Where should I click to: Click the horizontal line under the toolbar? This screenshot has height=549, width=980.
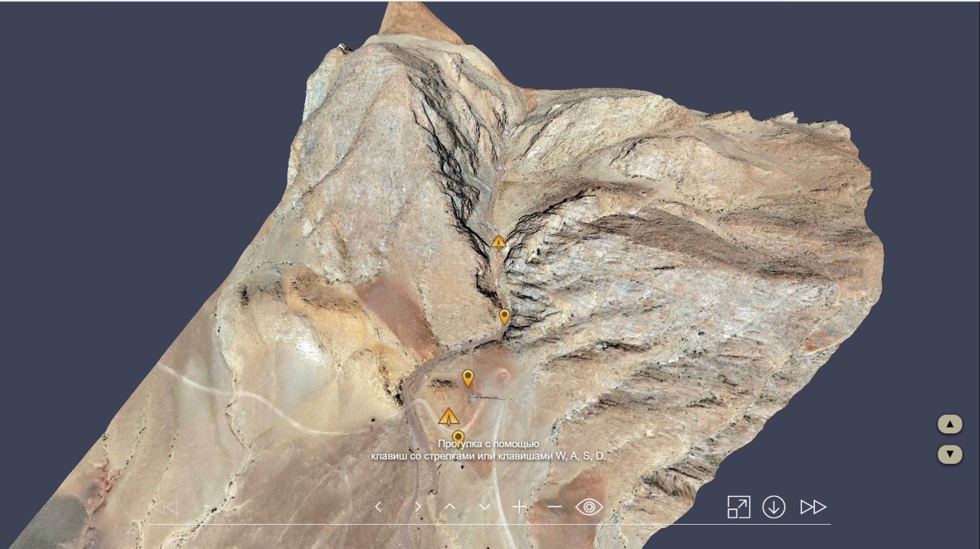[487, 525]
